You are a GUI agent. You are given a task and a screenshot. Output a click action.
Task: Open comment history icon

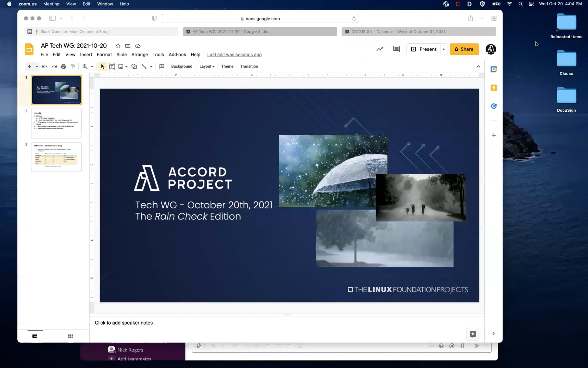tap(396, 49)
